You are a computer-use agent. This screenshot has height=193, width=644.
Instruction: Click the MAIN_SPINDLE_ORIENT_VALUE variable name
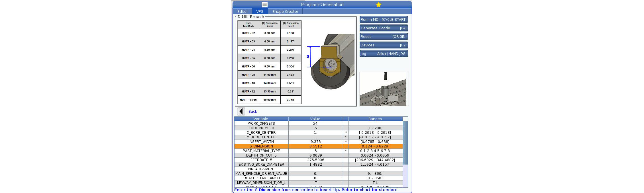pyautogui.click(x=261, y=174)
